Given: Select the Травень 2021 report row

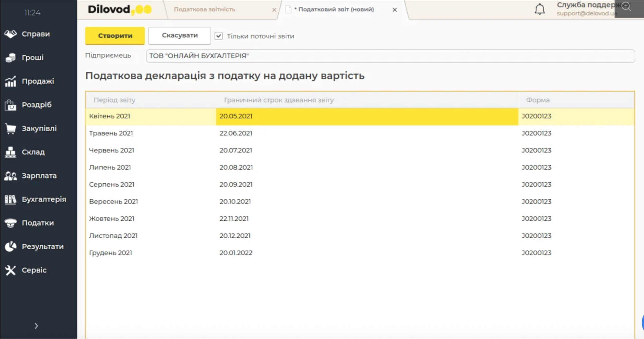Looking at the screenshot, I should 193,133.
